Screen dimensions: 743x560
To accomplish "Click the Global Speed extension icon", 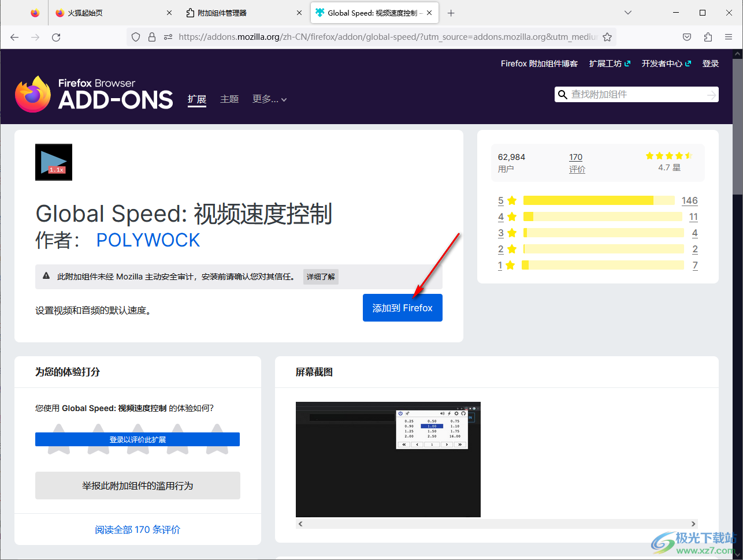I will coord(54,162).
